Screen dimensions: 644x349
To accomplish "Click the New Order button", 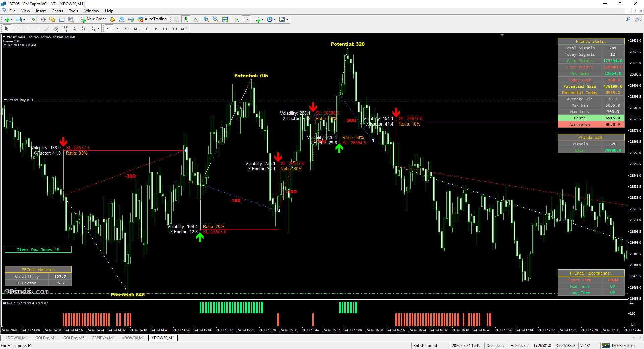I will (x=93, y=19).
